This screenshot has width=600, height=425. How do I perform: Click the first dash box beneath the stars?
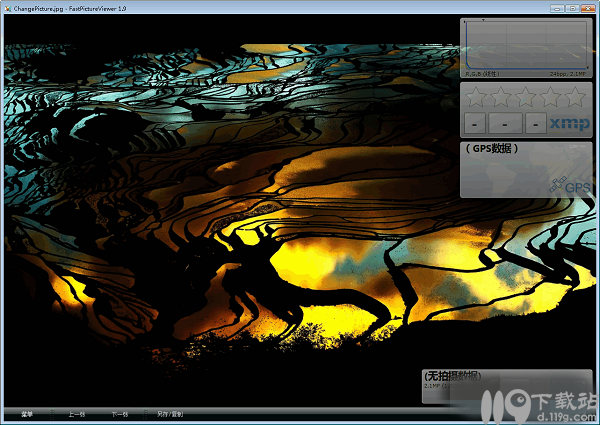pos(475,123)
